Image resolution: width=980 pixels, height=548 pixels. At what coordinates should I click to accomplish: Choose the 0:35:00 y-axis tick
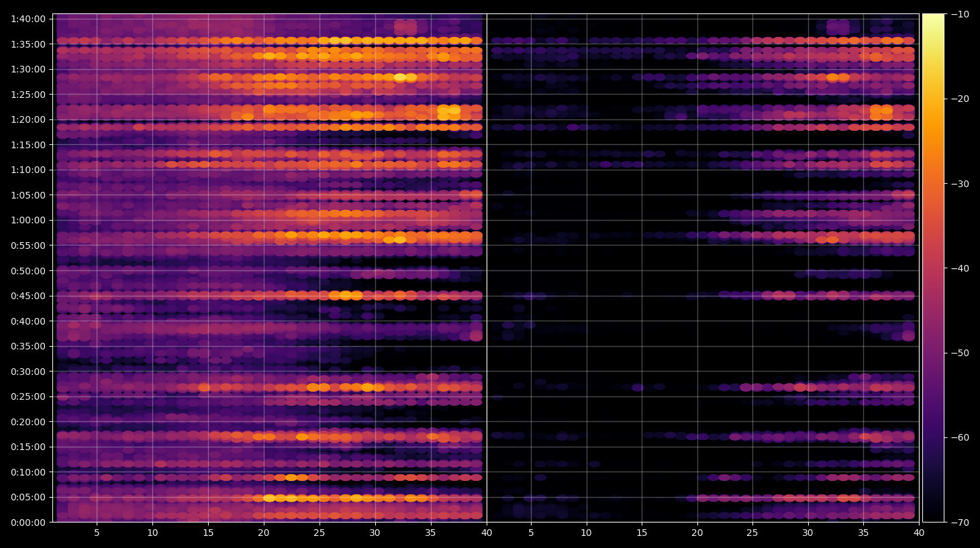[28, 346]
